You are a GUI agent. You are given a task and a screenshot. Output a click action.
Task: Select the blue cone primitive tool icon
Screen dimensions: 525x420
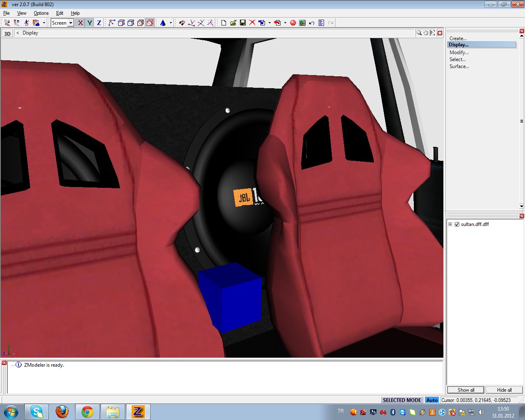(x=163, y=23)
